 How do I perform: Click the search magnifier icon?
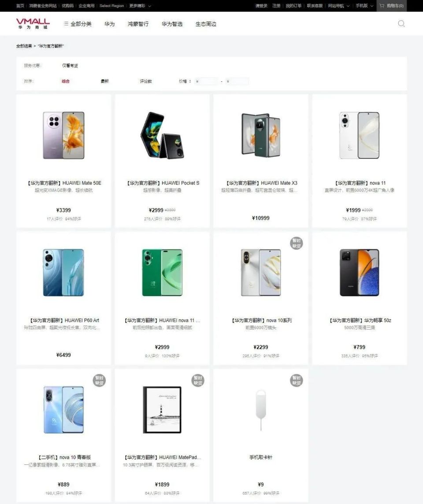pyautogui.click(x=401, y=24)
